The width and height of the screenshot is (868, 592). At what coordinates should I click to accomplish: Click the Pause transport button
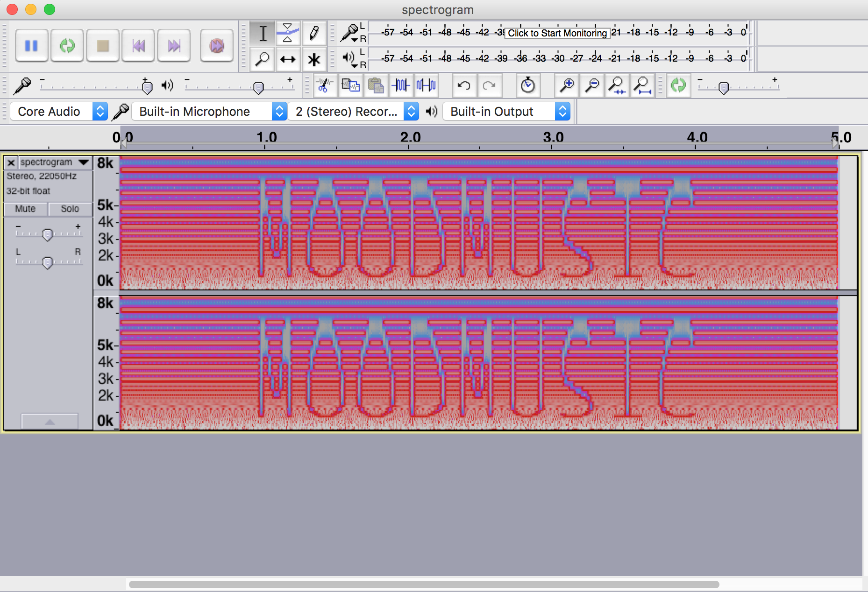coord(31,46)
